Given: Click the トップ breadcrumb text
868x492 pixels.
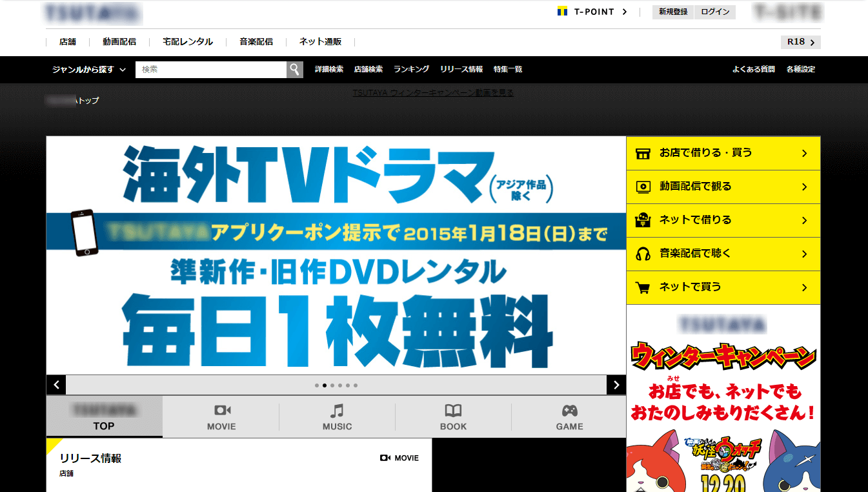Looking at the screenshot, I should pos(88,101).
